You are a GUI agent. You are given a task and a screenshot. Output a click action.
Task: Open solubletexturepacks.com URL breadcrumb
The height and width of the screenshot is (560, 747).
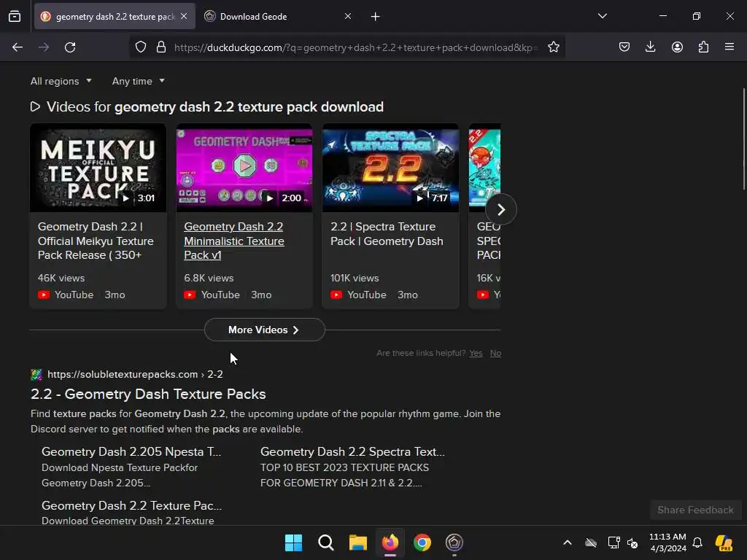[135, 374]
